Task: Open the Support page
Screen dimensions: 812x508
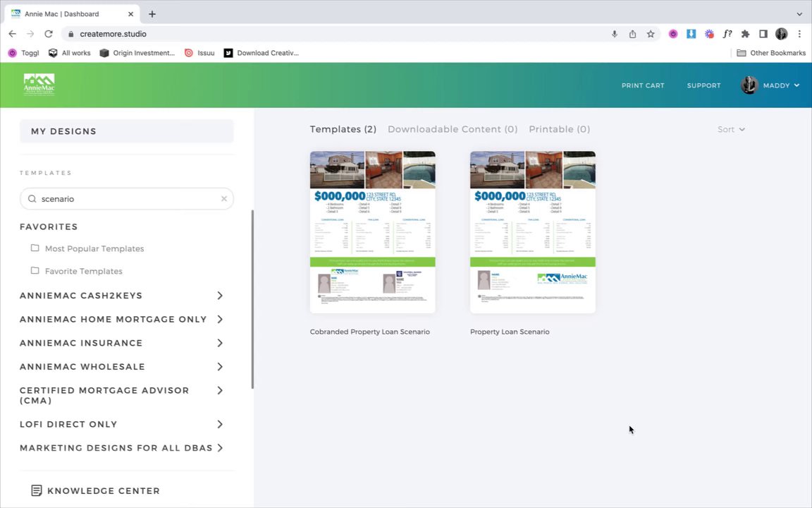Action: 703,85
